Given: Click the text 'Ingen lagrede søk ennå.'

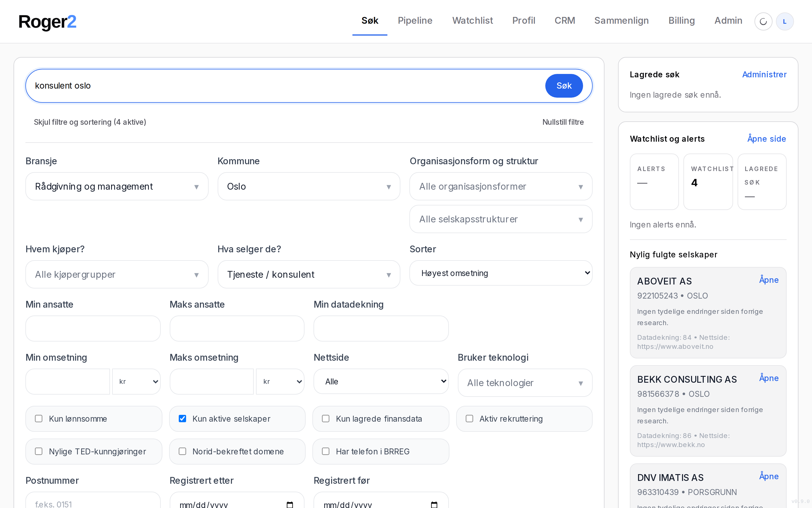Looking at the screenshot, I should tap(675, 95).
